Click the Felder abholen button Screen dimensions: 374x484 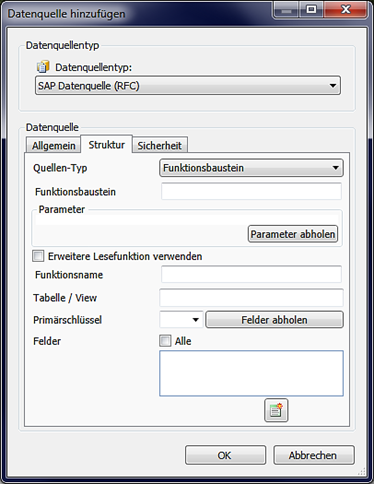(274, 320)
